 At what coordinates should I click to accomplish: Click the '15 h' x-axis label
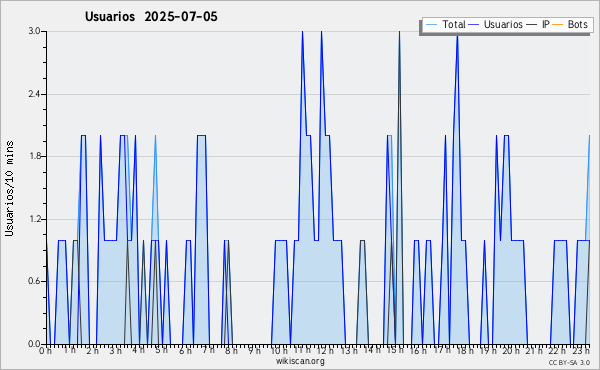395,350
